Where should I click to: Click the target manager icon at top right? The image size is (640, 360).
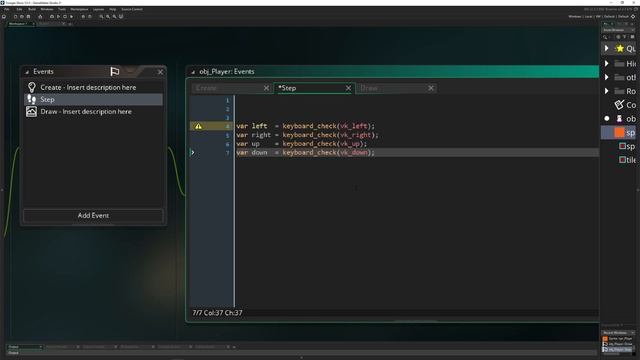click(x=633, y=17)
